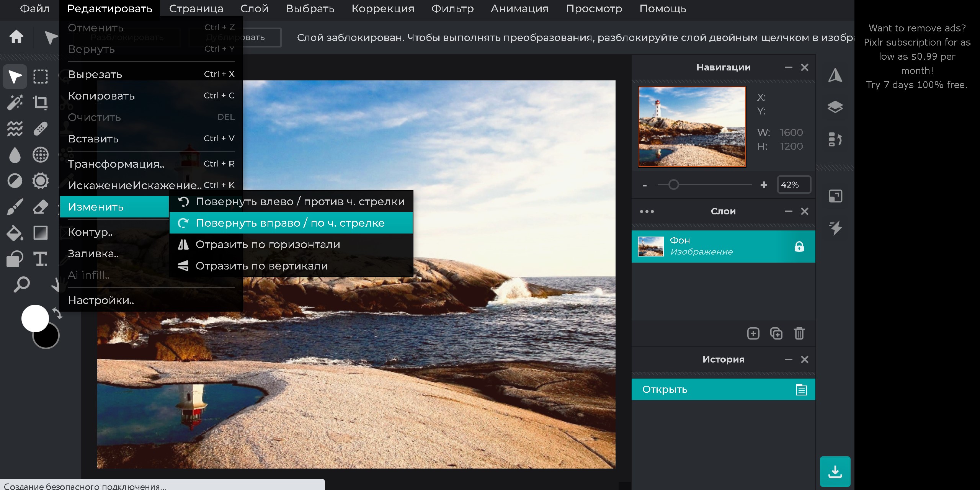The height and width of the screenshot is (490, 980).
Task: Select the Eraser tool
Action: coord(41,207)
